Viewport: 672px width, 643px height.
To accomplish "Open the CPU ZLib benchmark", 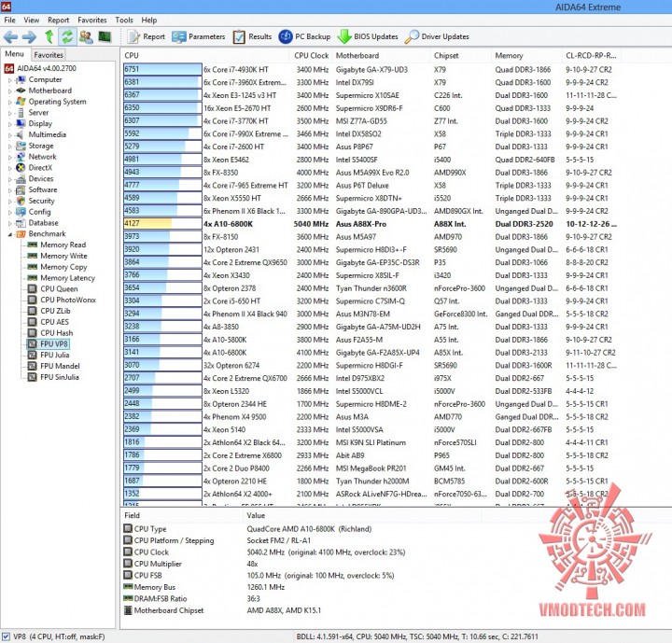I will (55, 311).
